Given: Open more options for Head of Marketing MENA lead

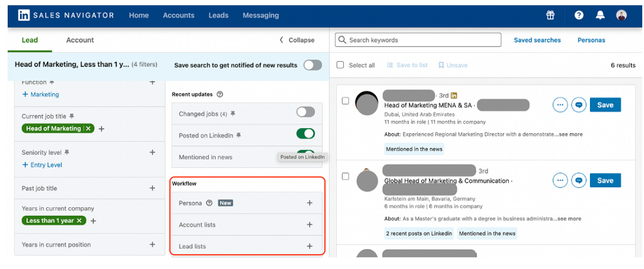Looking at the screenshot, I should pyautogui.click(x=560, y=105).
